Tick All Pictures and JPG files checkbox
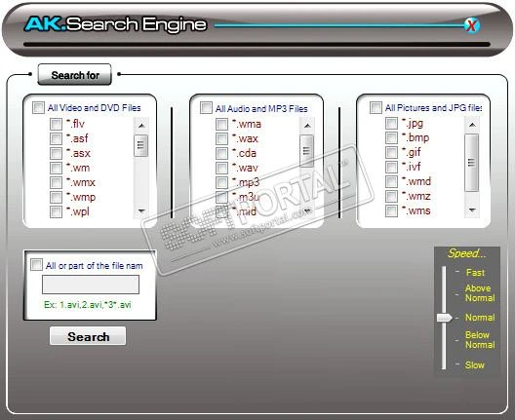Image resolution: width=515 pixels, height=420 pixels. tap(376, 107)
